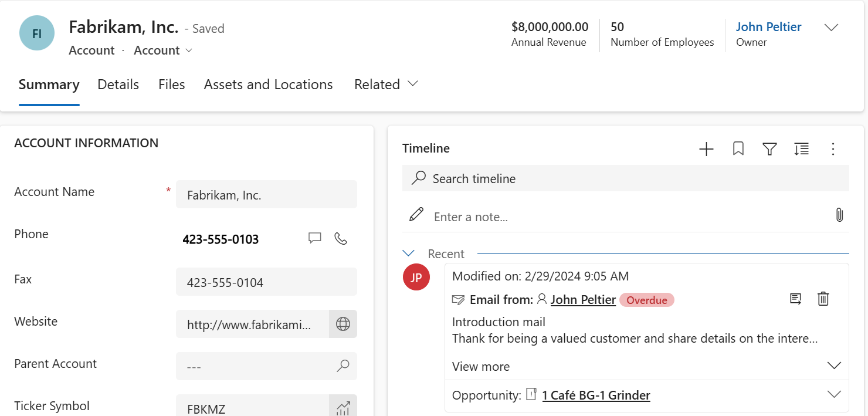Switch to the Details tab

click(118, 84)
